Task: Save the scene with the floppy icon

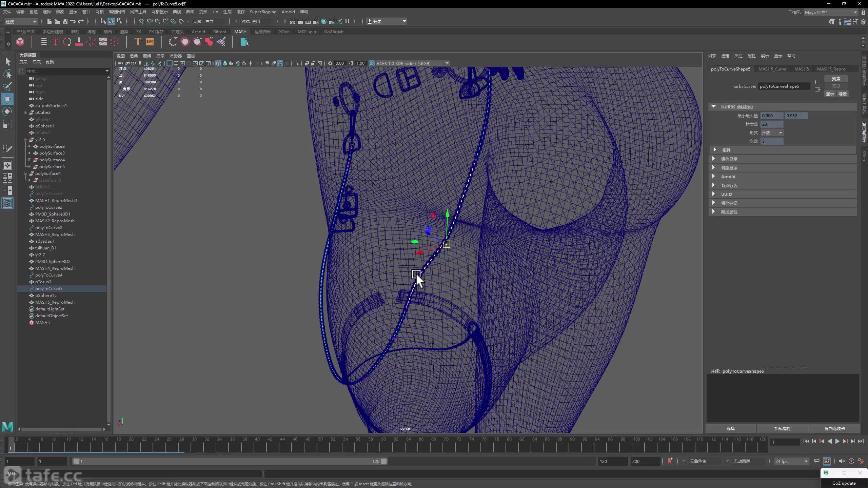Action: point(65,21)
